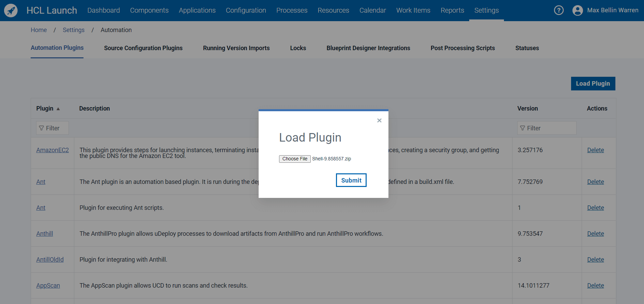
Task: Click selected file name Shell-9.858557.zip
Action: [332, 159]
